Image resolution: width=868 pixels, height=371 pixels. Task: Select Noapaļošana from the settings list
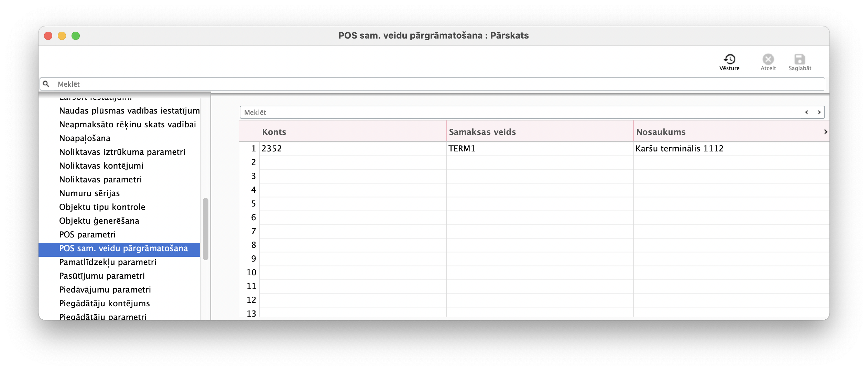pyautogui.click(x=85, y=138)
